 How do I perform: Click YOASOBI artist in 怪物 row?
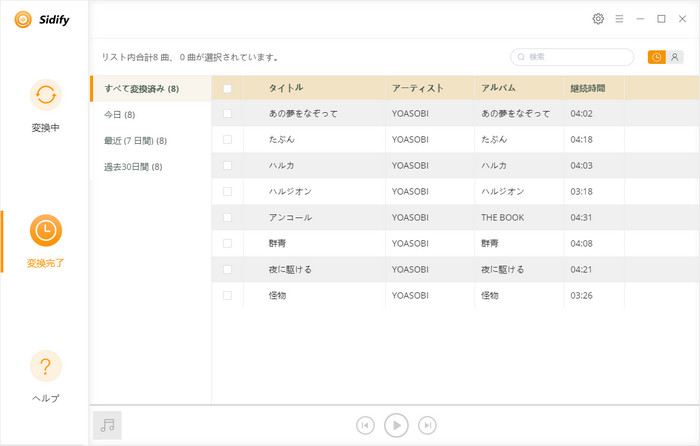pyautogui.click(x=410, y=295)
